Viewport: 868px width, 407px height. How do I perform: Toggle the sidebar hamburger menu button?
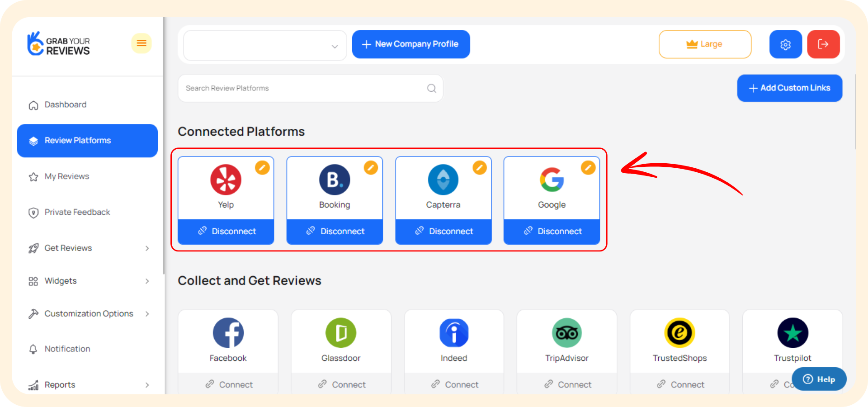(x=142, y=43)
